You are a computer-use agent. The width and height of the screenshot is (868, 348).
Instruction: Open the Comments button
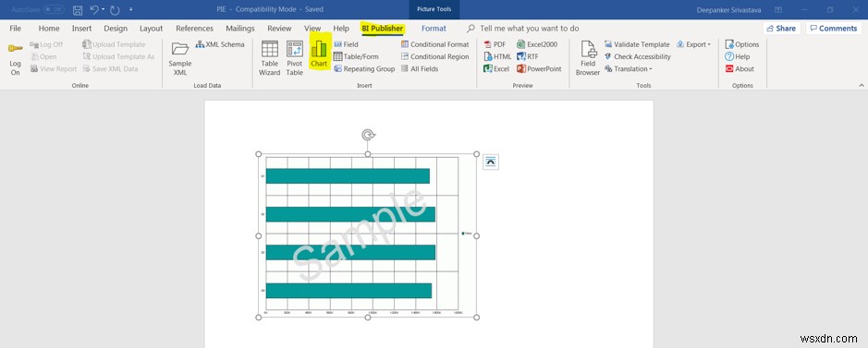point(834,29)
